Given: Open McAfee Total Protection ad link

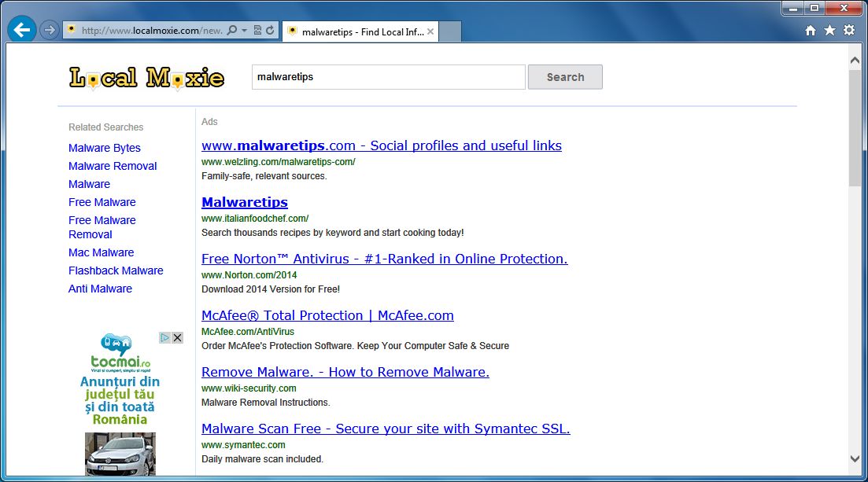Looking at the screenshot, I should [327, 315].
